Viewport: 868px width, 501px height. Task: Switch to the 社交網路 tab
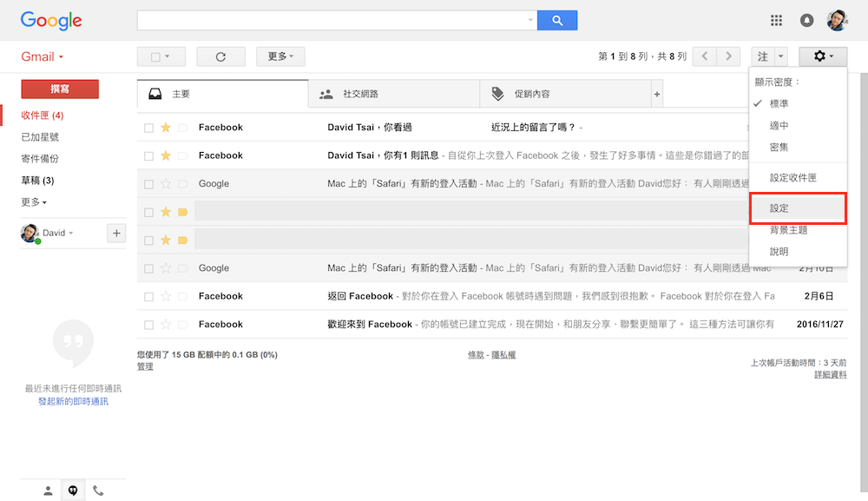(x=360, y=94)
